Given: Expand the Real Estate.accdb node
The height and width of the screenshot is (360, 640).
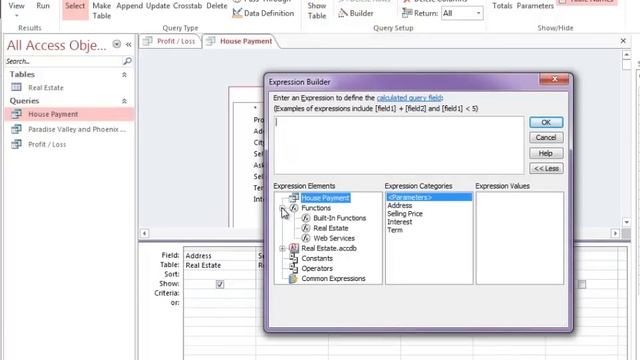Looking at the screenshot, I should point(282,248).
